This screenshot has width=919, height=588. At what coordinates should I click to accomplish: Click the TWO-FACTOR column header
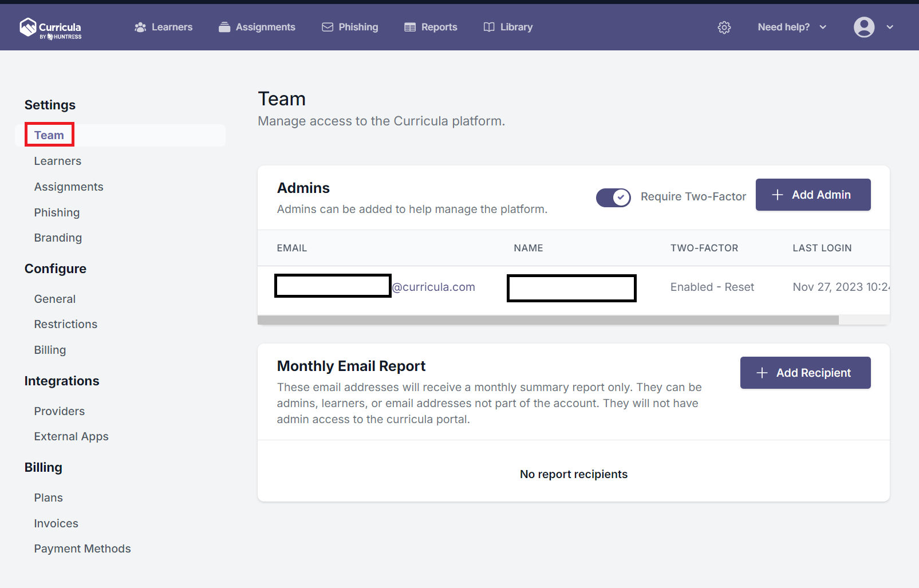(x=704, y=248)
